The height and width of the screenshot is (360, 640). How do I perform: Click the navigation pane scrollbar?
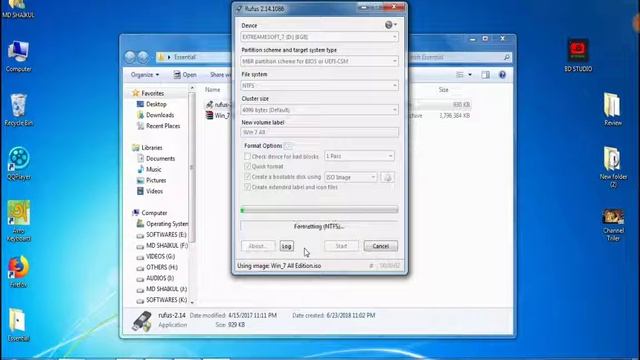[191, 167]
